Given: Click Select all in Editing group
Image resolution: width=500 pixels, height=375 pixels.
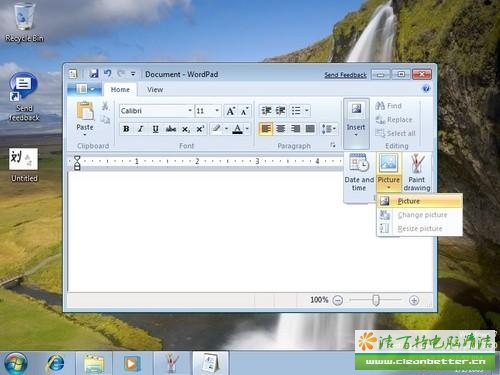Looking at the screenshot, I should [x=395, y=133].
